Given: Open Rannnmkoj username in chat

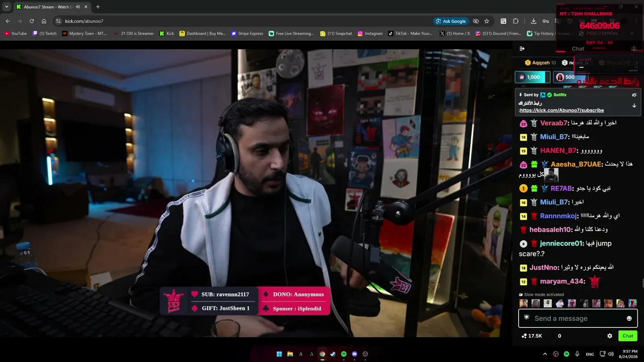Looking at the screenshot, I should point(558,216).
